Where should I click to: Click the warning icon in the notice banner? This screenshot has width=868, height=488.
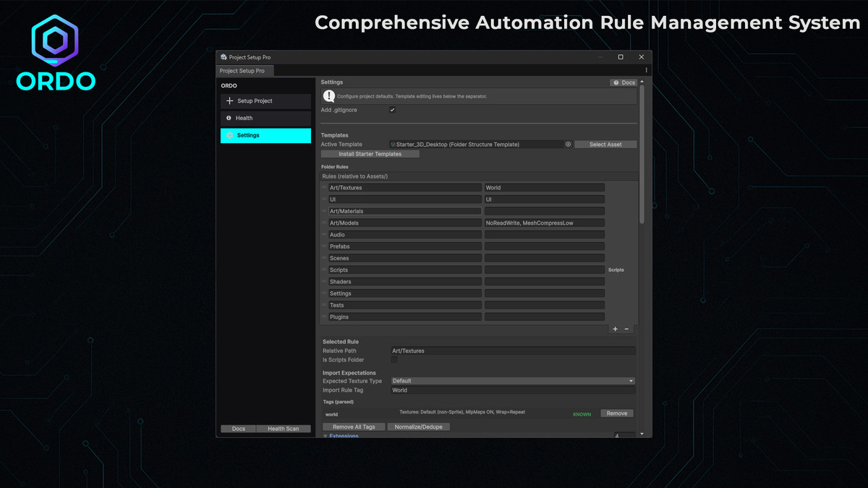(x=328, y=97)
